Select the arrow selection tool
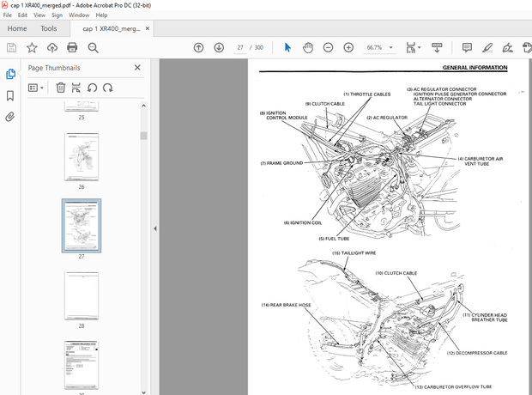The width and height of the screenshot is (532, 395). point(287,47)
